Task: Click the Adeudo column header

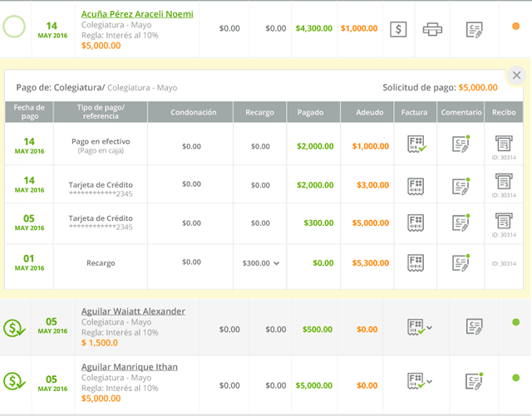Action: tap(369, 112)
